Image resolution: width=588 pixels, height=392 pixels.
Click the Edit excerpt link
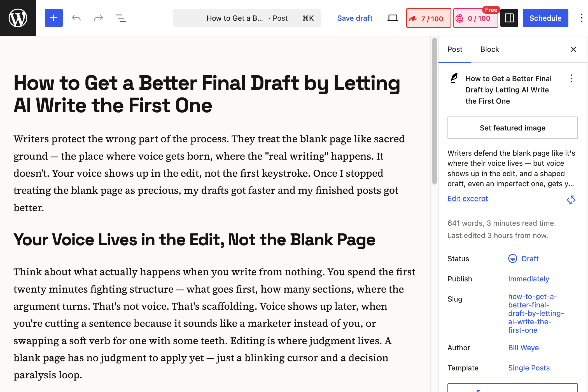point(467,199)
